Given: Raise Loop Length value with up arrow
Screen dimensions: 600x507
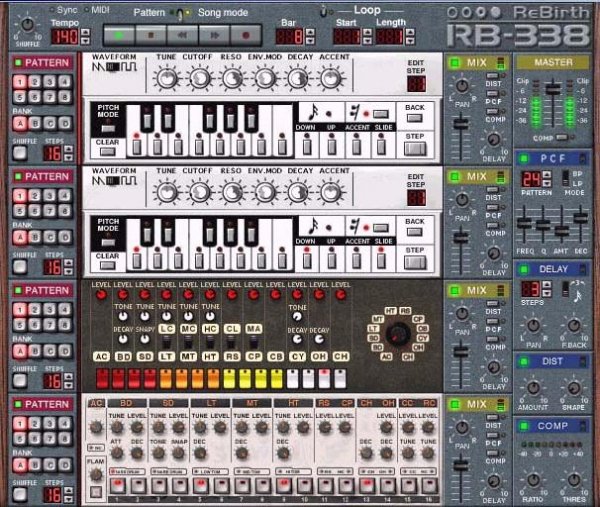Looking at the screenshot, I should coord(410,33).
